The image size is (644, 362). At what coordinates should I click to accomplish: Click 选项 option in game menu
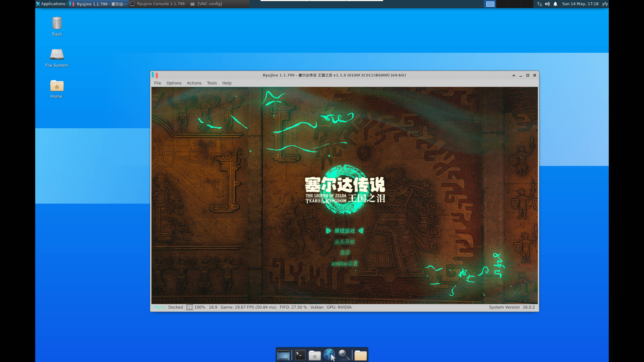[344, 253]
